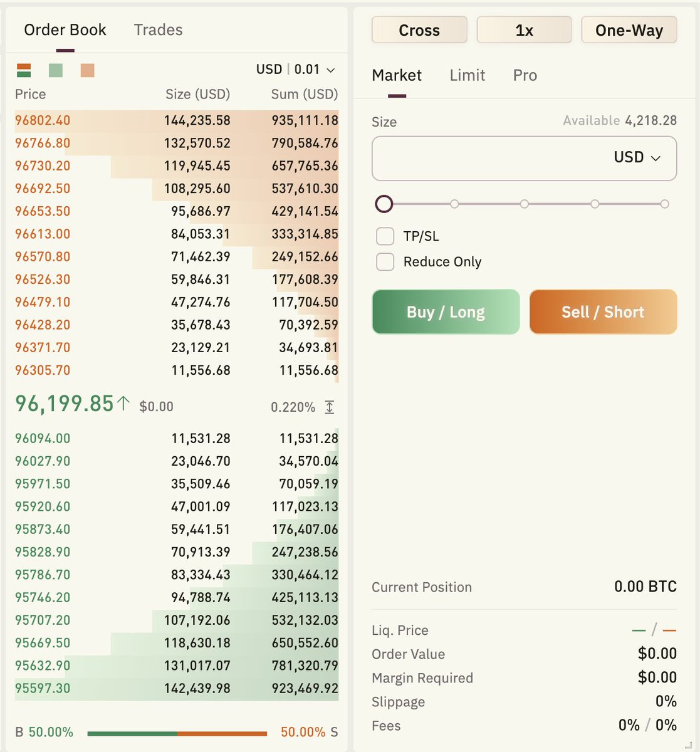Select ask price 96479.10
The height and width of the screenshot is (752, 700).
43,302
